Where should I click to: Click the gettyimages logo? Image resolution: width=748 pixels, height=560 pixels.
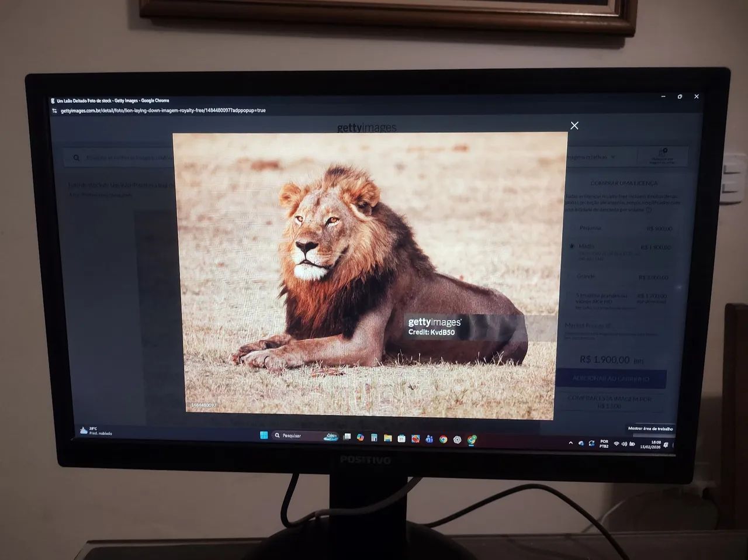tap(367, 126)
